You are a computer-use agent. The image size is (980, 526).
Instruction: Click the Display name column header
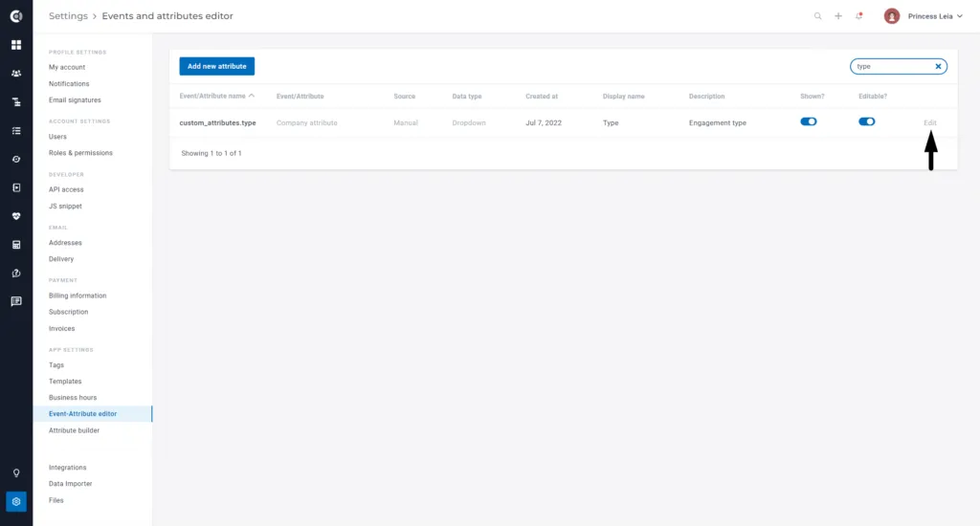623,97
